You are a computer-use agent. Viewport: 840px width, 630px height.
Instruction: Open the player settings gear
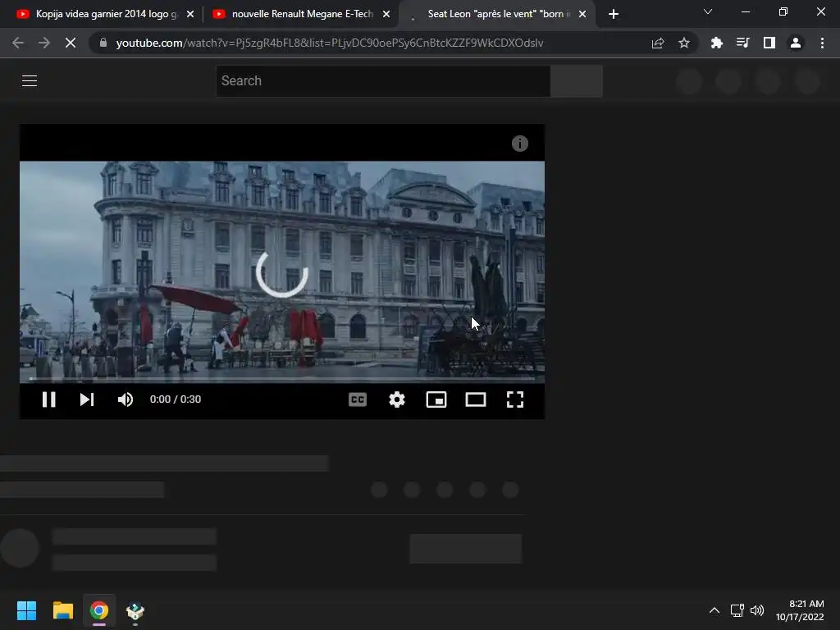(x=397, y=399)
